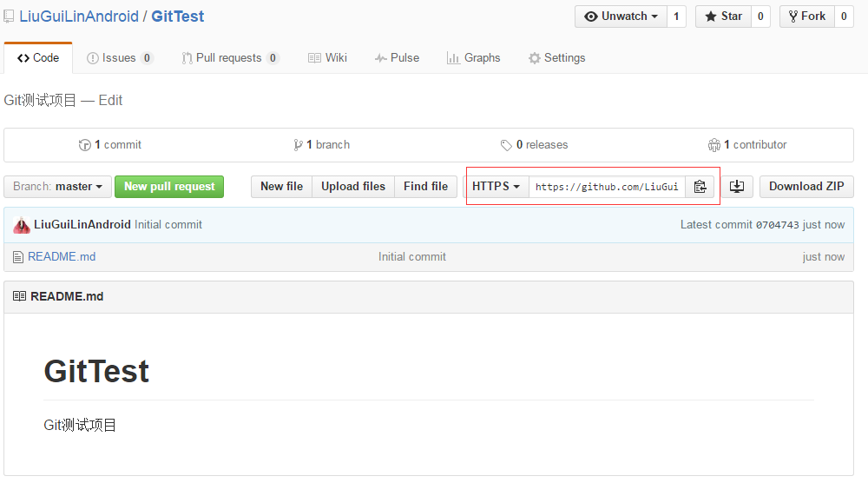Open the latest commit hash 0704743
Screen dimensions: 868x483
point(777,225)
